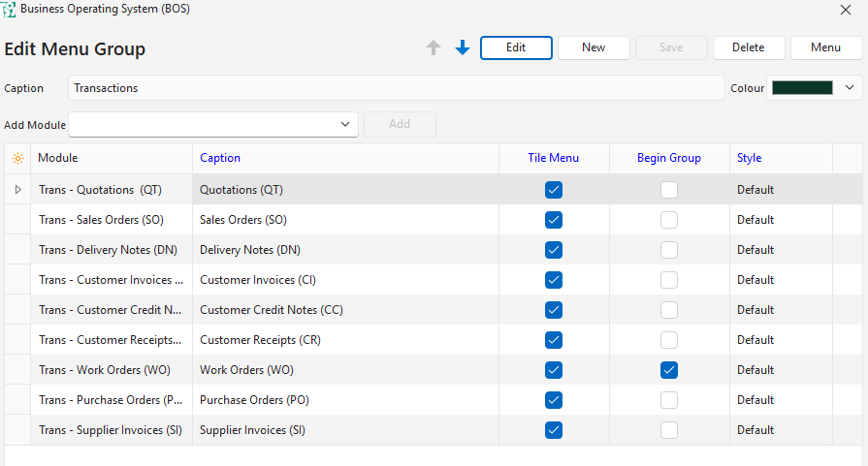Toggle Tile Menu for Supplier Invoices (SI)

tap(554, 430)
